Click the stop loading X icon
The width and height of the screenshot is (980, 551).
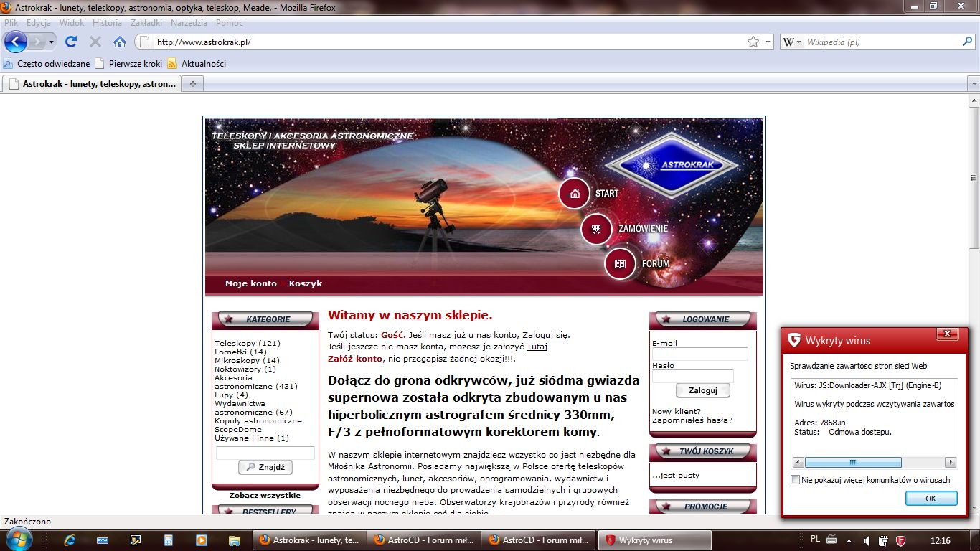point(95,42)
